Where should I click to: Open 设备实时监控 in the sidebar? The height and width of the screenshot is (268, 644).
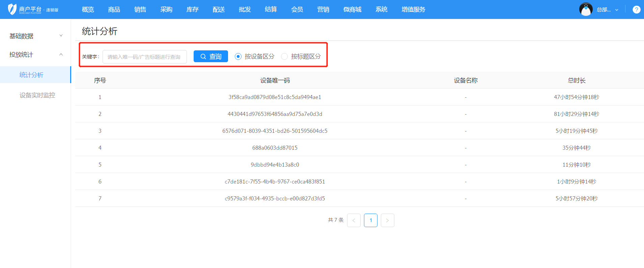pyautogui.click(x=37, y=95)
